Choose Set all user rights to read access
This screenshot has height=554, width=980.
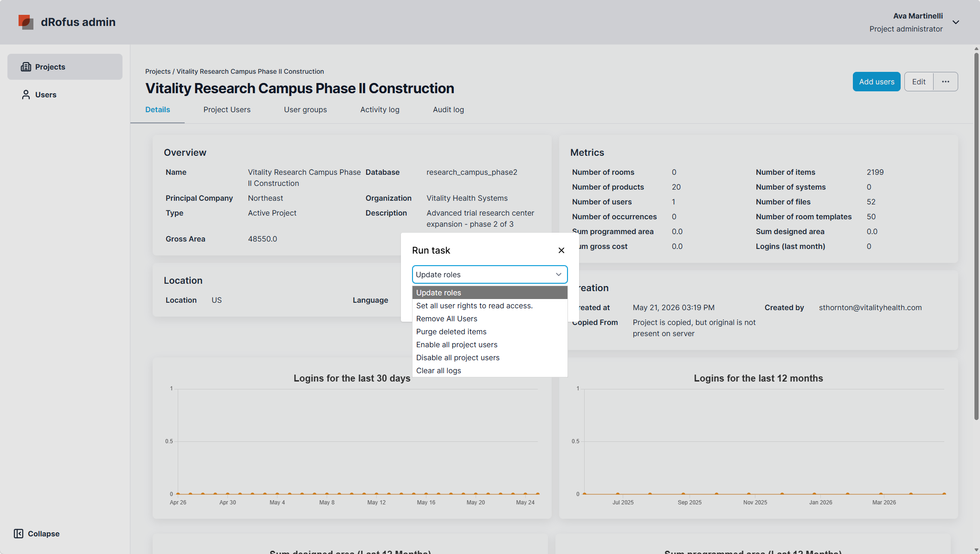coord(490,306)
